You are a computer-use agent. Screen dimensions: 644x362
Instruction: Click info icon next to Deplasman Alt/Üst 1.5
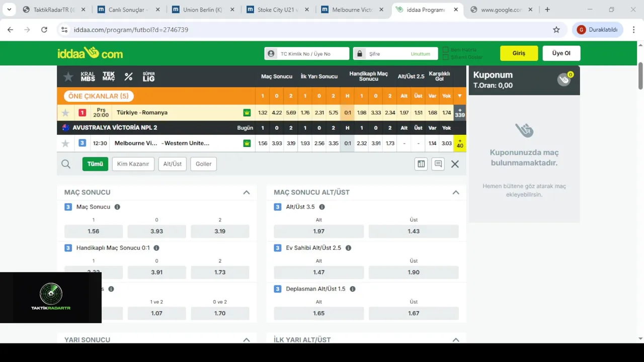(x=353, y=289)
